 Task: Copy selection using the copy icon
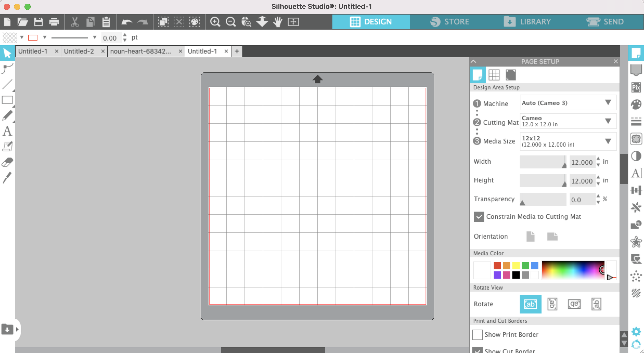(90, 22)
